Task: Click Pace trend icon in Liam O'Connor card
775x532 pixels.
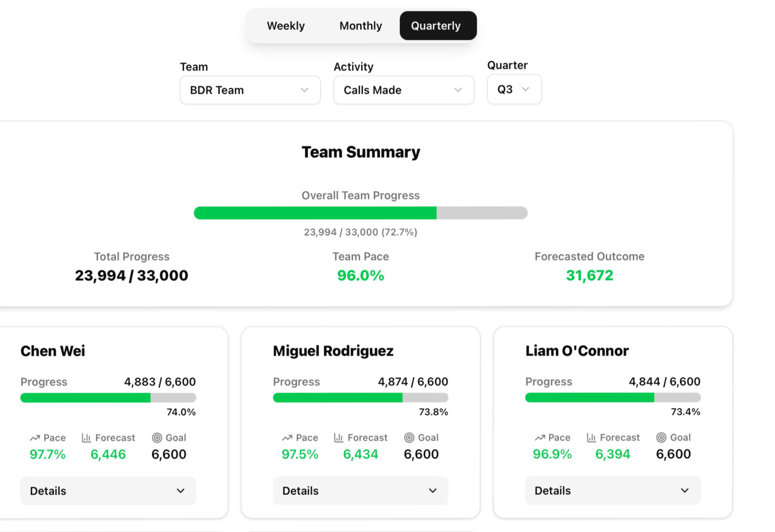Action: point(540,438)
